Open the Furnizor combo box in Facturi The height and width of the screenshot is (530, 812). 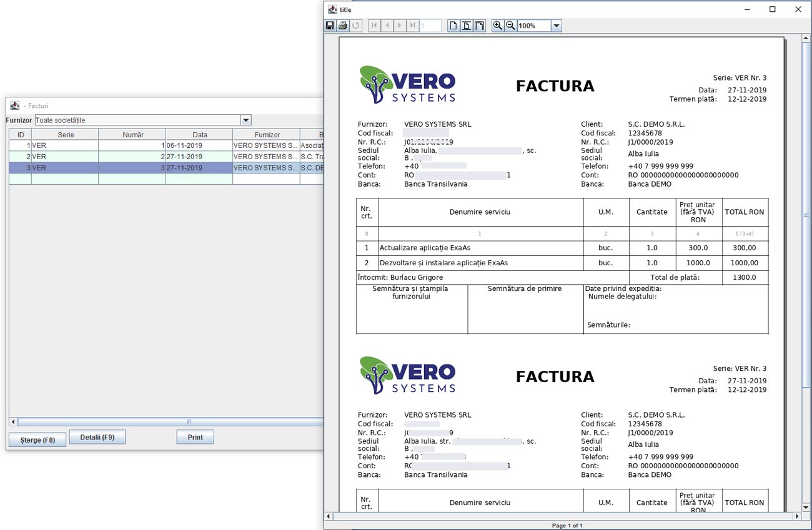(246, 120)
